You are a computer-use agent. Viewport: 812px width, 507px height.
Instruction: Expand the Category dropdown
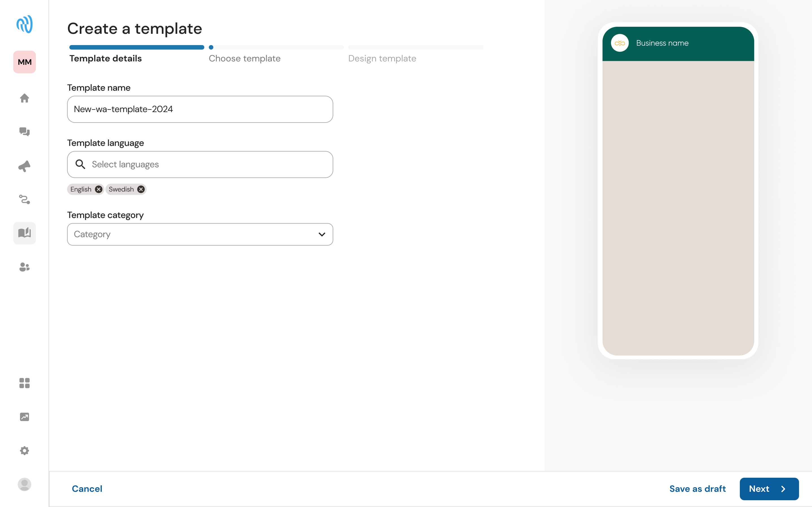[200, 234]
